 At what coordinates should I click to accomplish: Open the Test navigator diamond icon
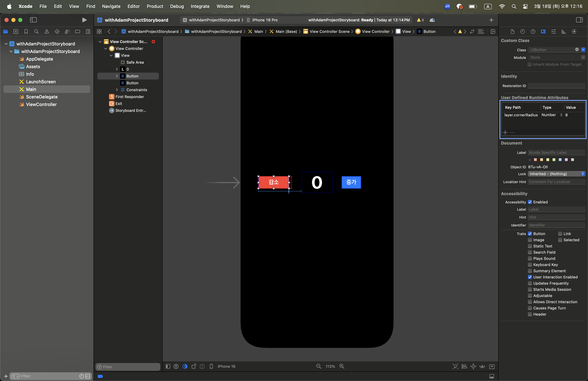tap(57, 31)
